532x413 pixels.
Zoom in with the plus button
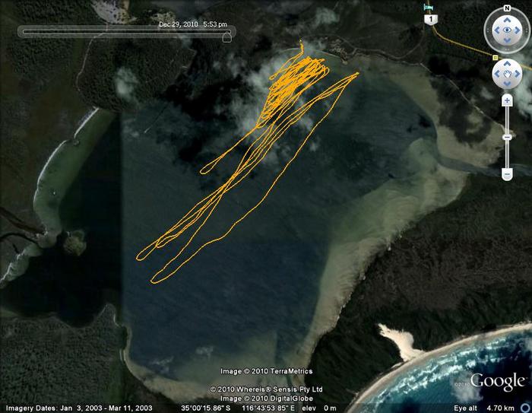coord(507,100)
